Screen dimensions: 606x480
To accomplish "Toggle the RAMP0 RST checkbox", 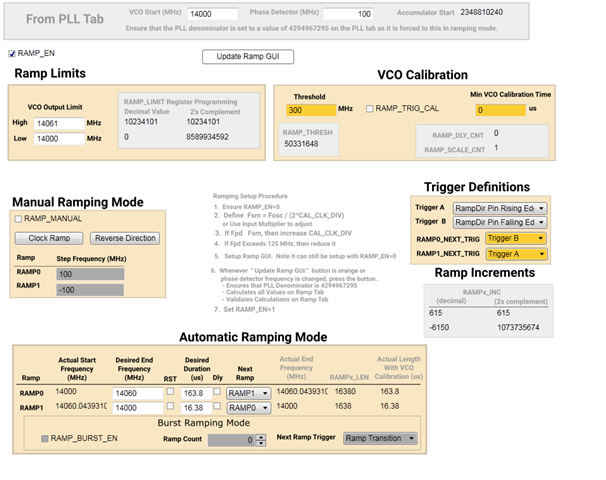I will point(170,391).
